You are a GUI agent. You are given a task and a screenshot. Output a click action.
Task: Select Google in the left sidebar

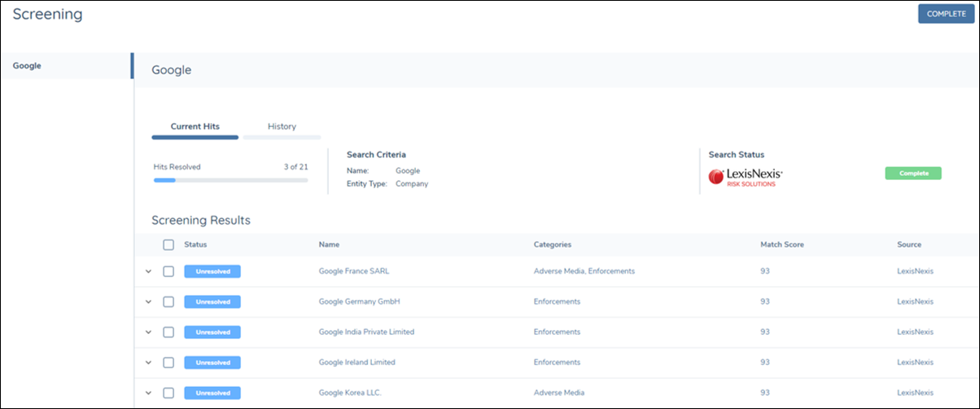[x=27, y=66]
